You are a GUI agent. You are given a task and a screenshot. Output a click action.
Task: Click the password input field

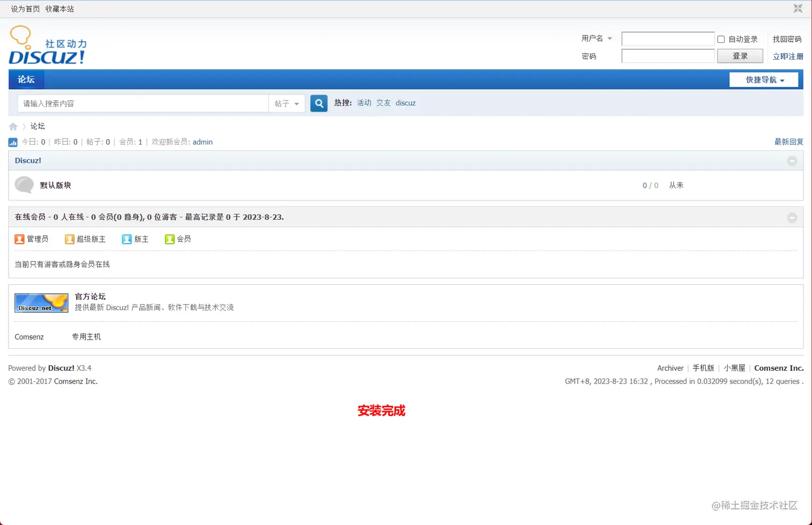point(668,56)
